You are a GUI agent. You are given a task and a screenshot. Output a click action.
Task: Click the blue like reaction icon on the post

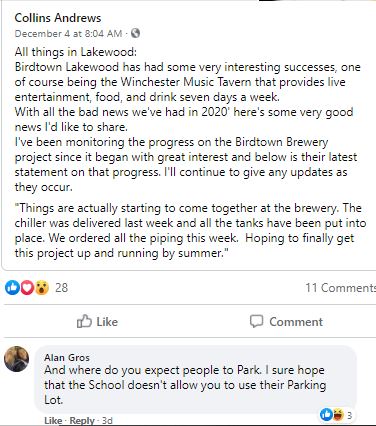[12, 287]
